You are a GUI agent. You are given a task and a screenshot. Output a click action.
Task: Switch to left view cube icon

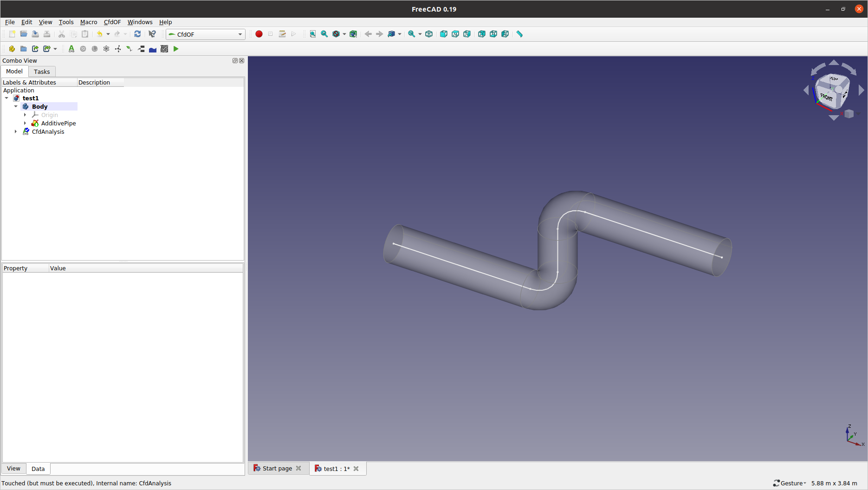(505, 34)
